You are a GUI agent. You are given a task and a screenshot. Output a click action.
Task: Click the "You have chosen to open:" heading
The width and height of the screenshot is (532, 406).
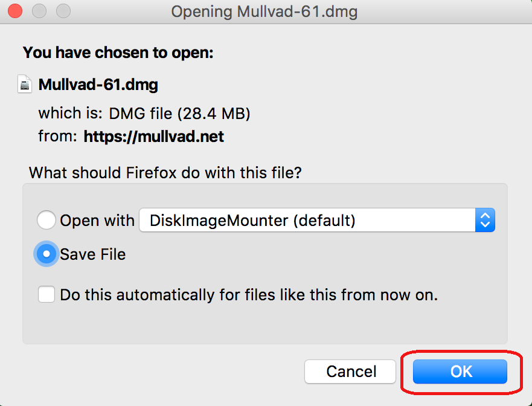[118, 53]
